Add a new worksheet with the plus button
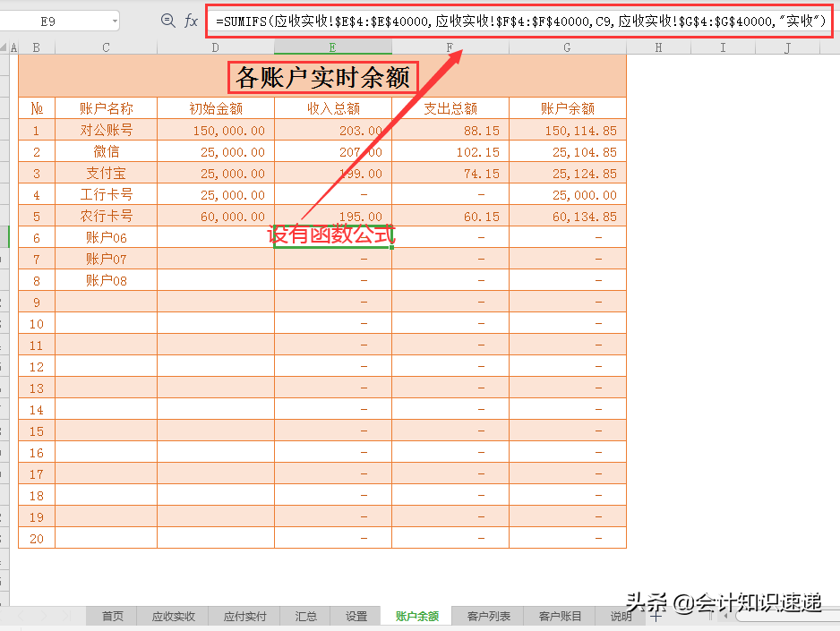The width and height of the screenshot is (840, 631). point(656,616)
